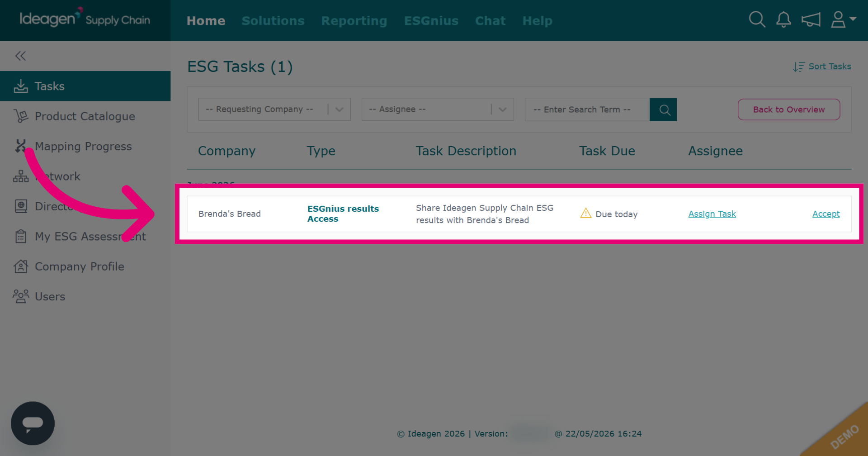868x456 pixels.
Task: Click the Task Due column header
Action: 607,151
